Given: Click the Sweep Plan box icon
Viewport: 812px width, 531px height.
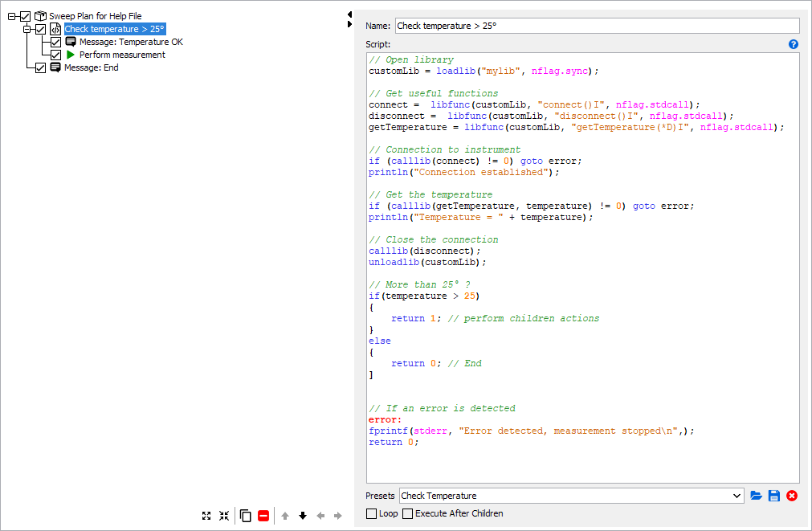Looking at the screenshot, I should point(40,16).
